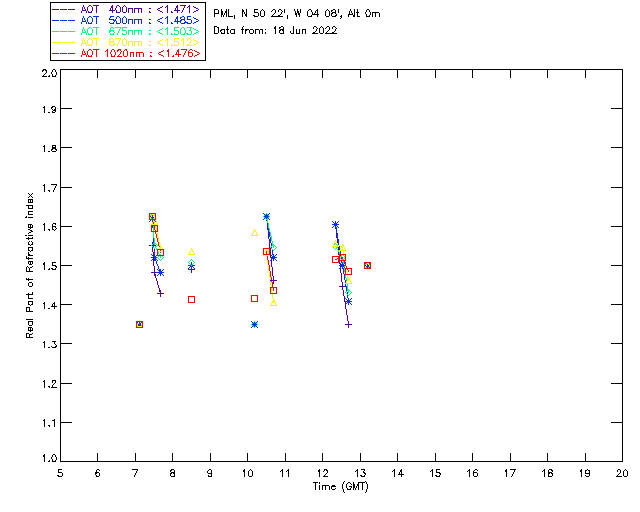Click the y-axis tick label 1.6
The height and width of the screenshot is (512, 640).
pos(49,227)
